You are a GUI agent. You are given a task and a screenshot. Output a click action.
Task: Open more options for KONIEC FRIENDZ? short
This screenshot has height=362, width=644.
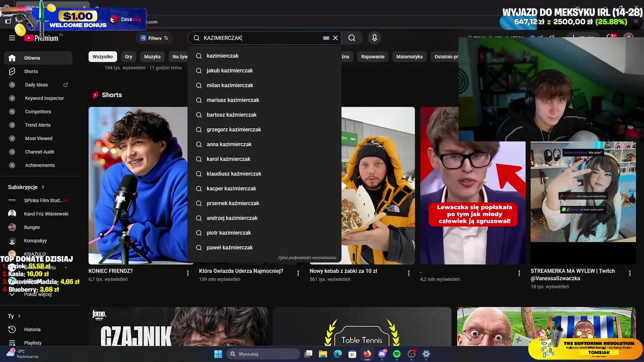pyautogui.click(x=188, y=273)
